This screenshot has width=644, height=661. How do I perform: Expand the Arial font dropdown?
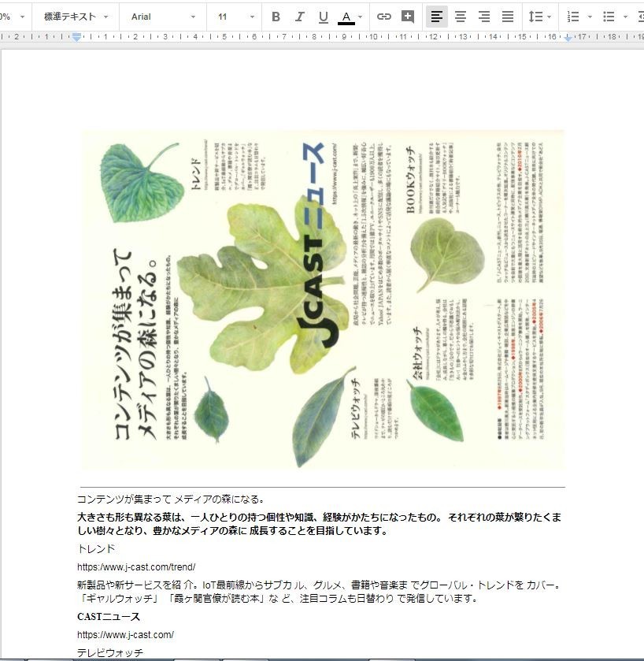pos(163,17)
